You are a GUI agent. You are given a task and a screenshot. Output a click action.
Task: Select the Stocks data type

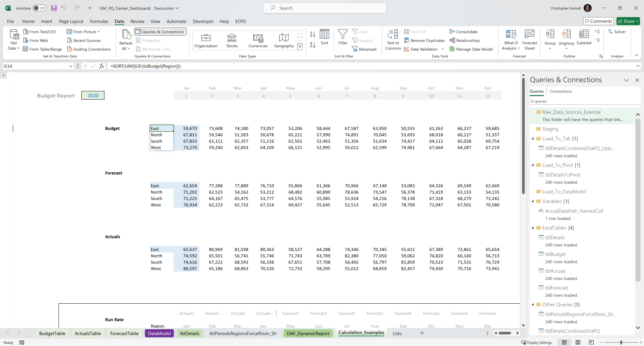pos(232,40)
